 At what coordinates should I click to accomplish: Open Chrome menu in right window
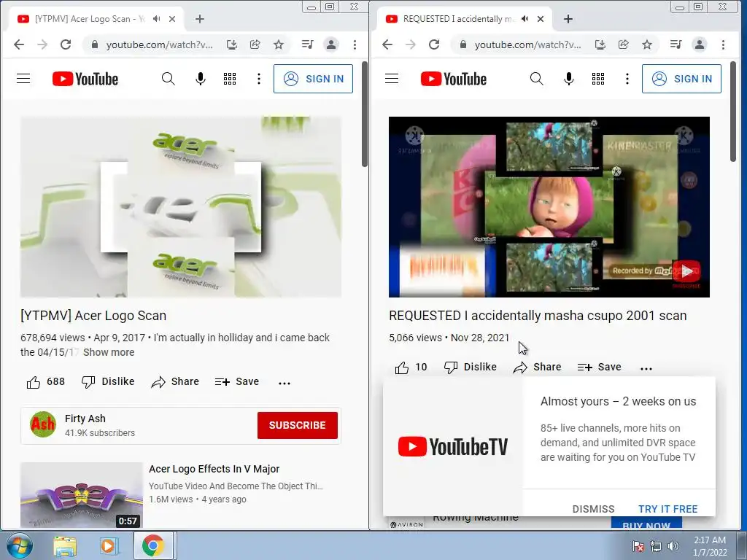(723, 44)
